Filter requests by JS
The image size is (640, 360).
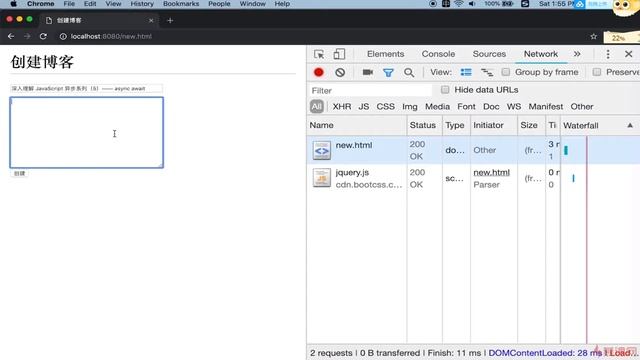[x=363, y=107]
